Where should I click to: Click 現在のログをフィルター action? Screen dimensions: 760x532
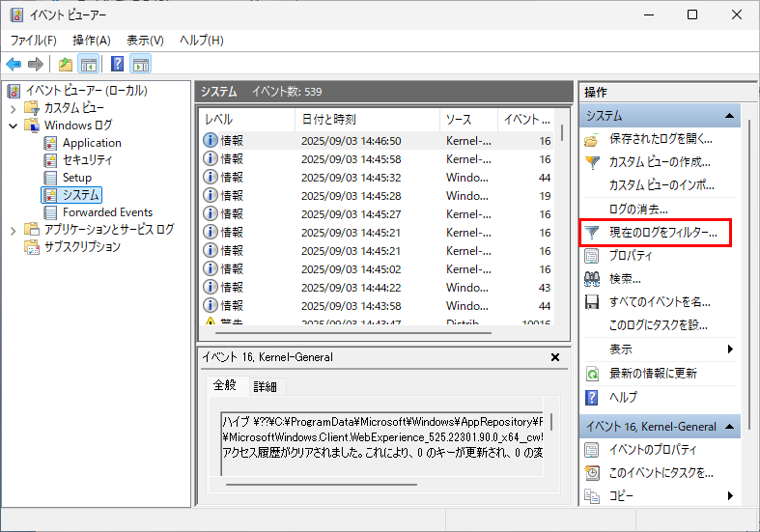[x=656, y=233]
